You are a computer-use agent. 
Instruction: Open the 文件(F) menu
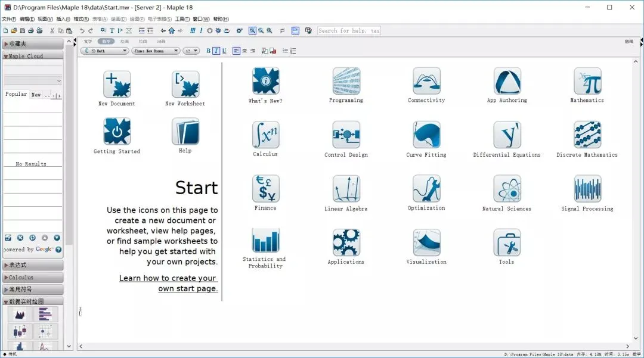pyautogui.click(x=8, y=19)
